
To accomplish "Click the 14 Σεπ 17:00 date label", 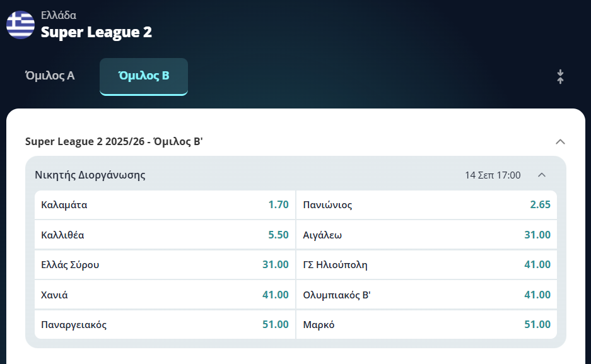I will (493, 175).
